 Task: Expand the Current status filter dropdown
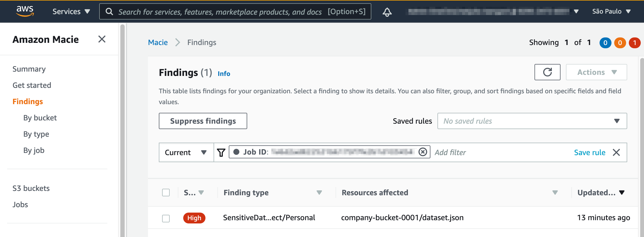(x=186, y=152)
